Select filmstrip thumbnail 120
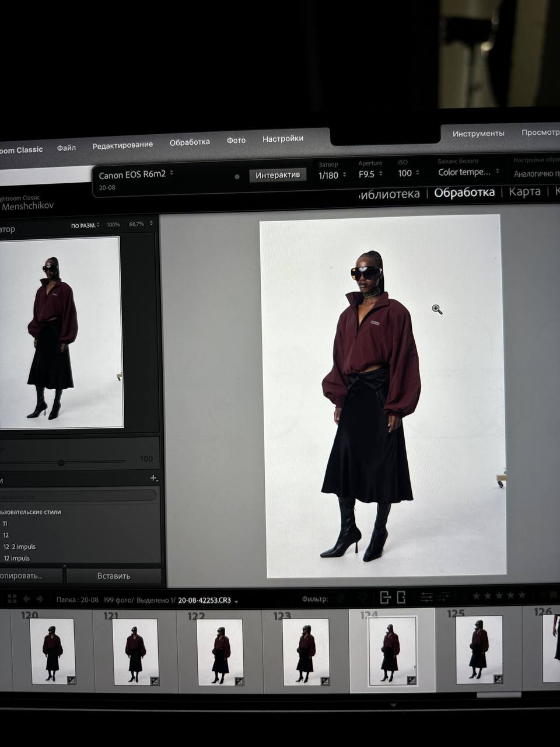Viewport: 560px width, 747px height. pyautogui.click(x=52, y=651)
